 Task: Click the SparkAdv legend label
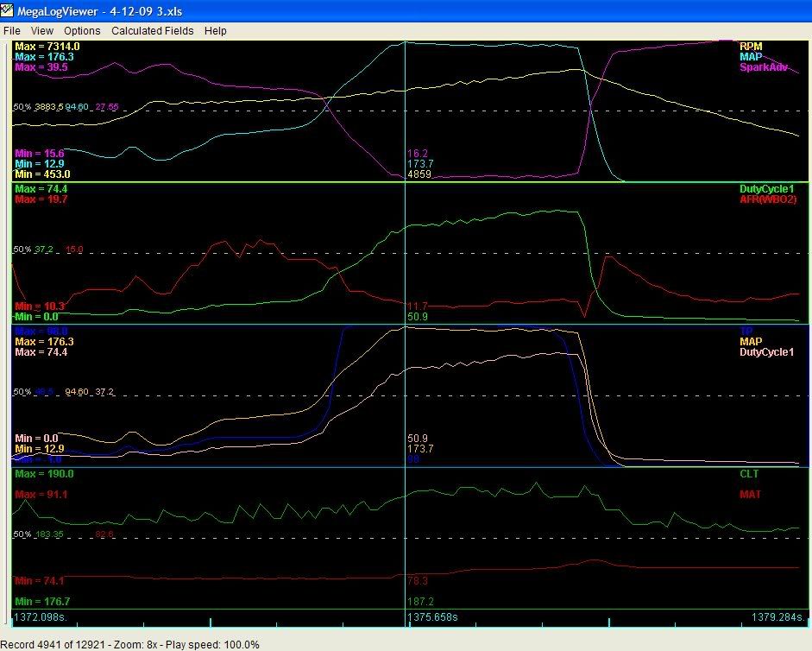(x=764, y=67)
